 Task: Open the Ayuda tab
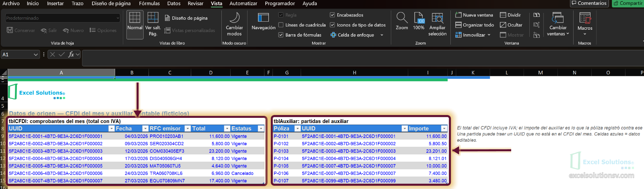(x=310, y=3)
